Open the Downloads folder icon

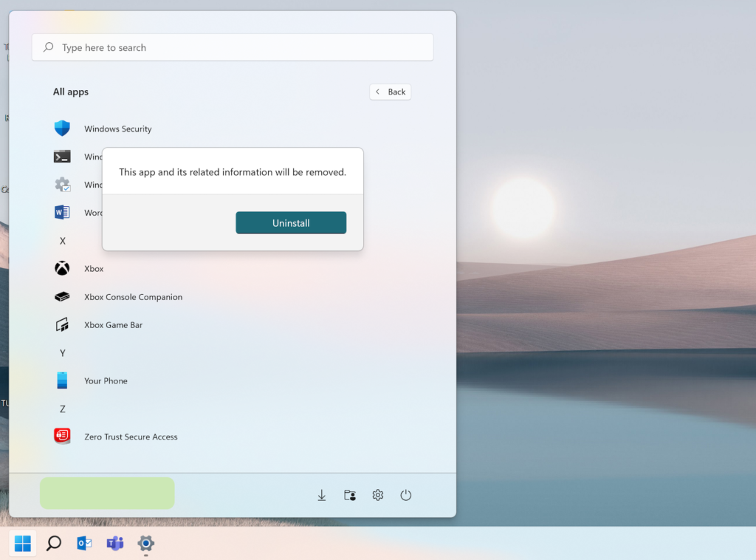point(322,495)
